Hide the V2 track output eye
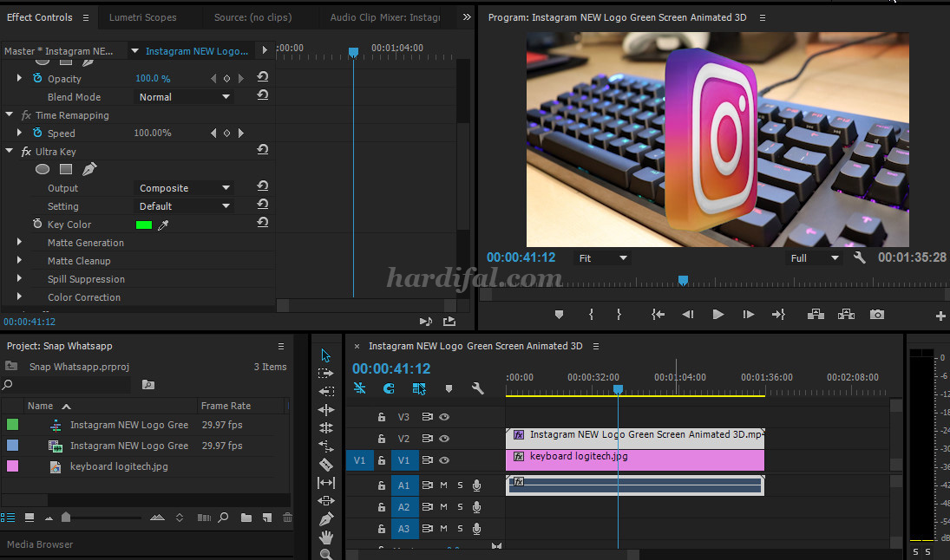Screen dimensions: 950x560 point(444,439)
